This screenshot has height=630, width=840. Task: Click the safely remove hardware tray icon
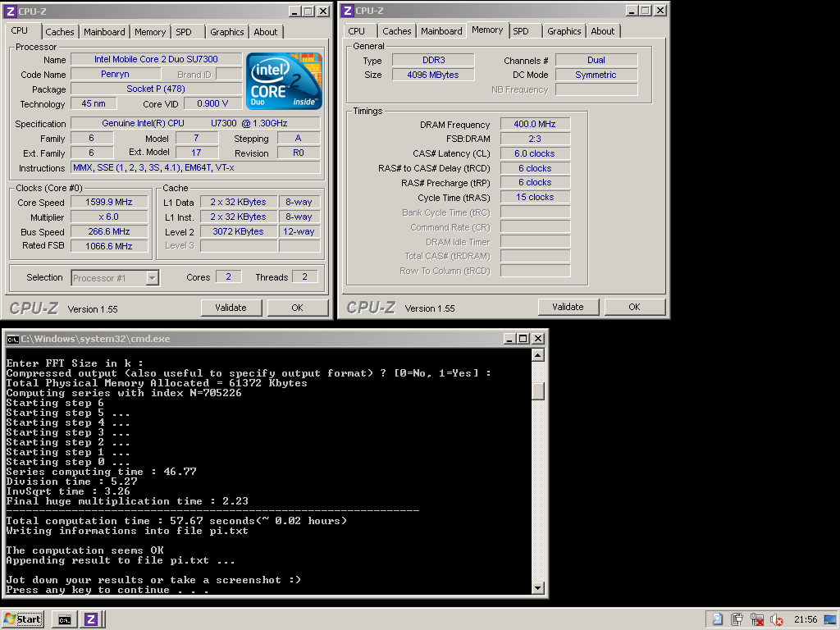[x=737, y=620]
